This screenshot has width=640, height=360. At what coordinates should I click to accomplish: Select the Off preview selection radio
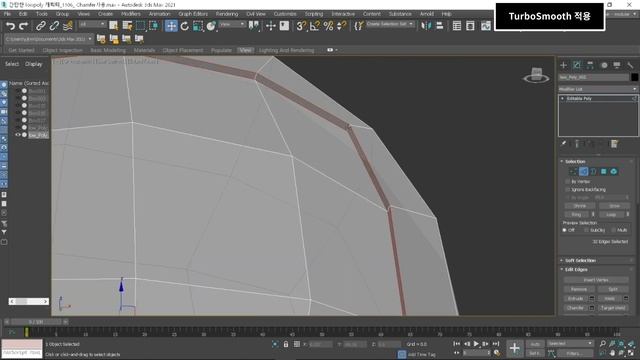point(564,230)
